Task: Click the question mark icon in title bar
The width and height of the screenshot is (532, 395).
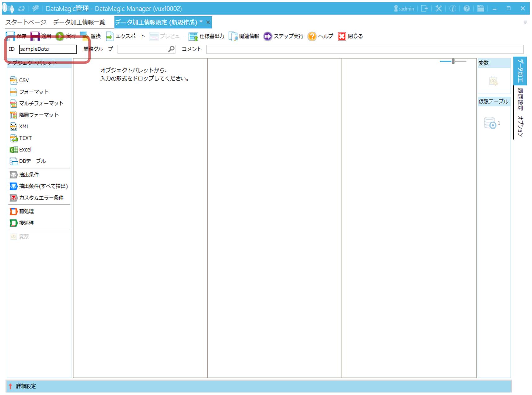Action: pyautogui.click(x=467, y=9)
